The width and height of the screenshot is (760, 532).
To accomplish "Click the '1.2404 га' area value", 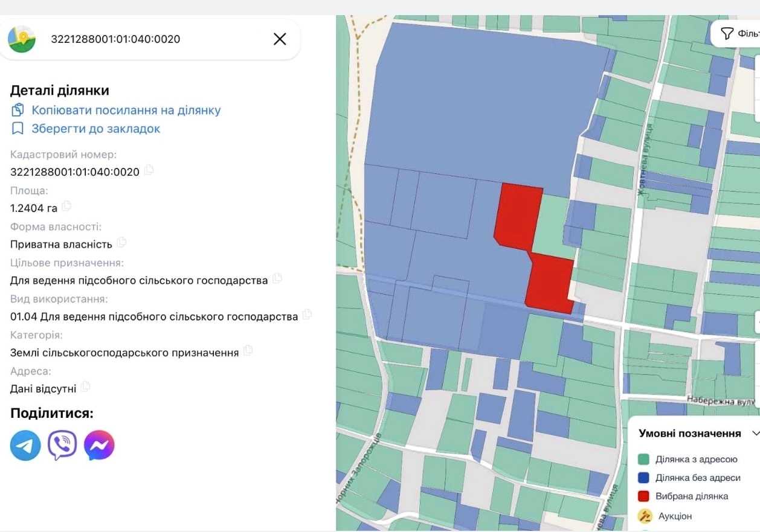I will [x=34, y=208].
